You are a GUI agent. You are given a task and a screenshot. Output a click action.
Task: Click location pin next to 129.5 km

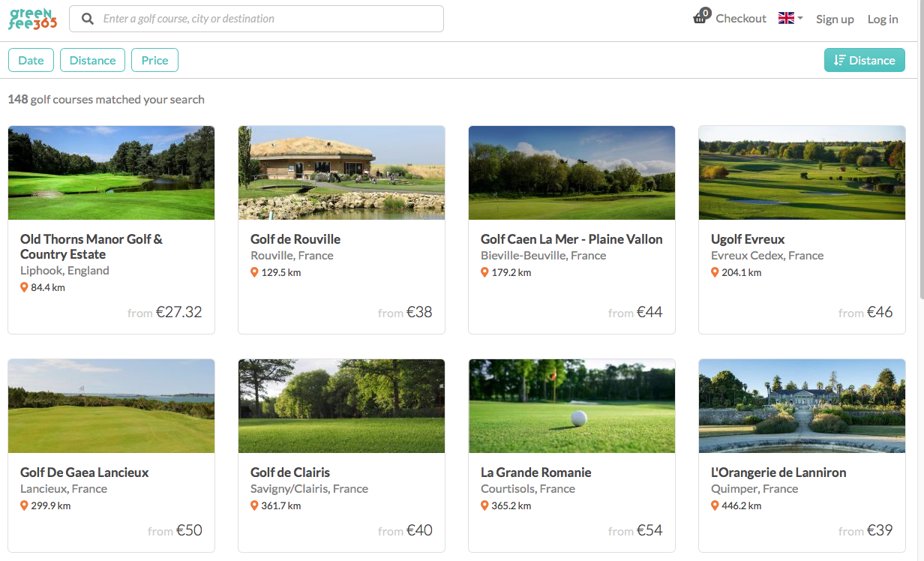coord(254,272)
